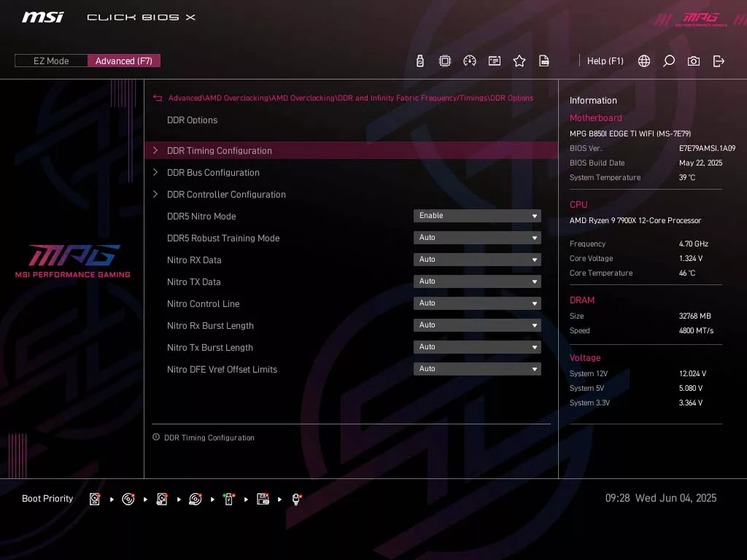The width and height of the screenshot is (747, 560).
Task: Expand DDR Controller Configuration submenu
Action: tap(351, 194)
